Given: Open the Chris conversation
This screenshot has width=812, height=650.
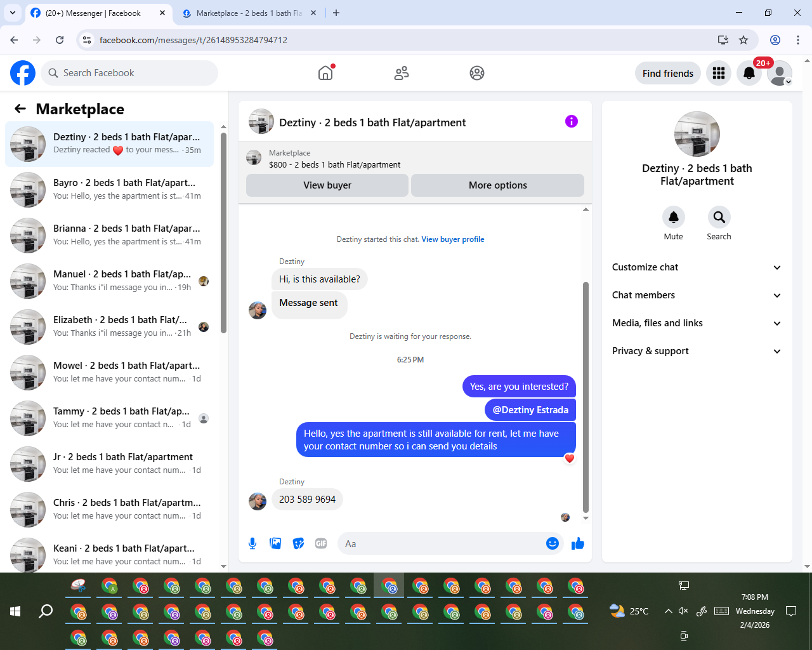Looking at the screenshot, I should click(109, 510).
